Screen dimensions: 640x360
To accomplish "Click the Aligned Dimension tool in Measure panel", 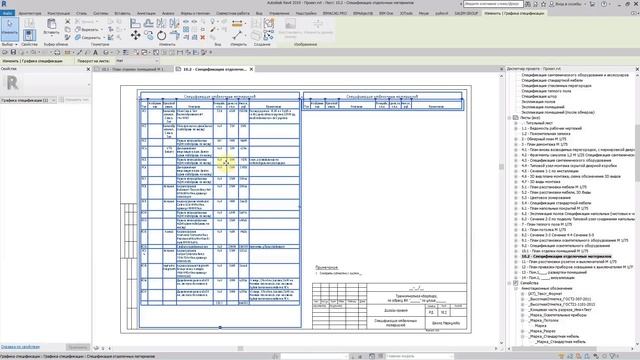I will point(237,24).
